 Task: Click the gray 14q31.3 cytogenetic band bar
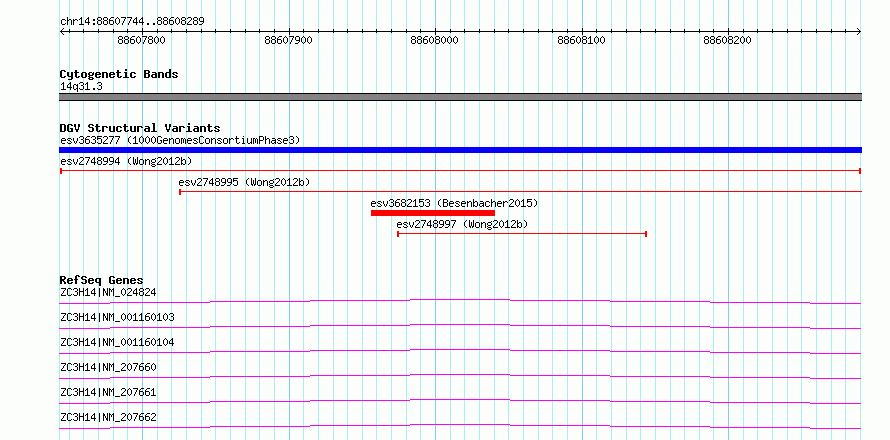click(x=460, y=97)
